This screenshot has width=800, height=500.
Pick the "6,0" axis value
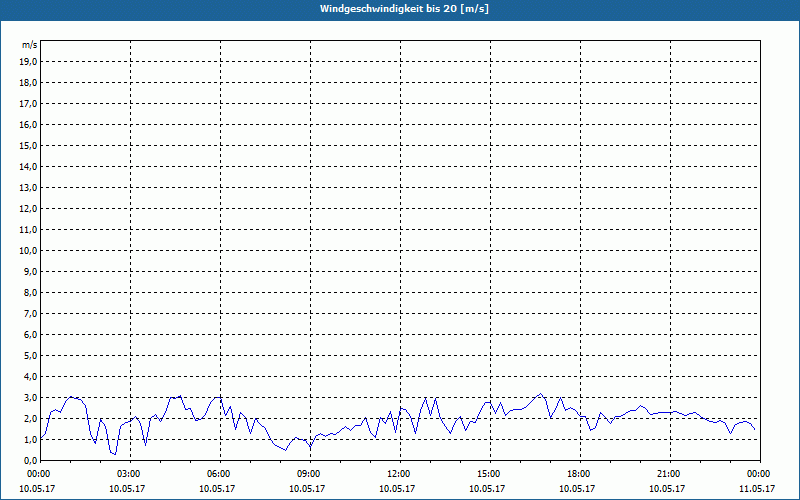tap(30, 335)
